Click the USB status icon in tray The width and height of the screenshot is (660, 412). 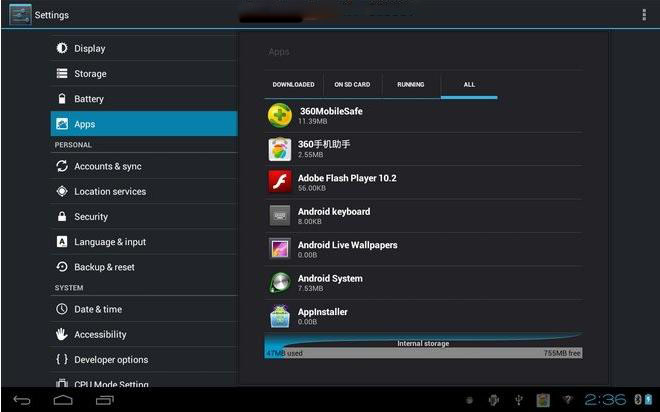click(519, 399)
